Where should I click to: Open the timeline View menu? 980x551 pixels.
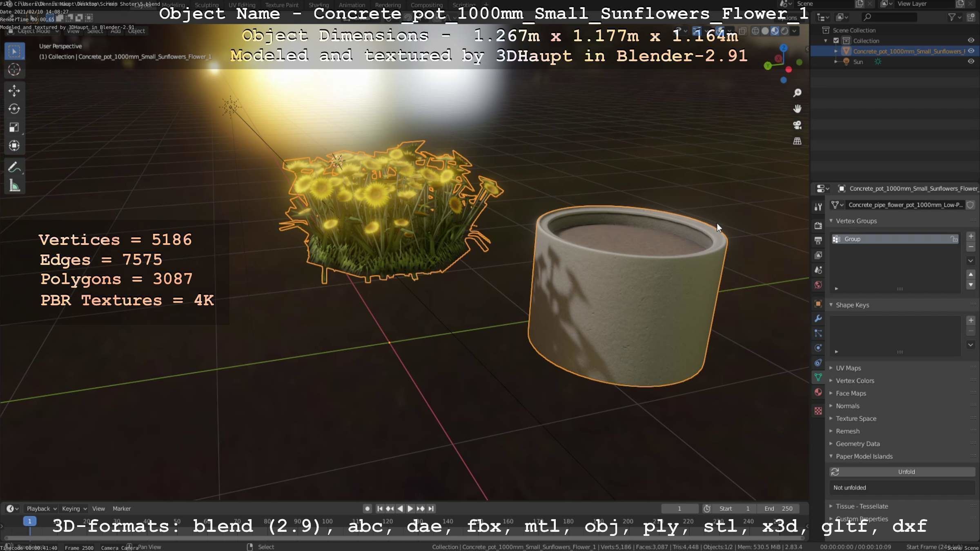[98, 509]
